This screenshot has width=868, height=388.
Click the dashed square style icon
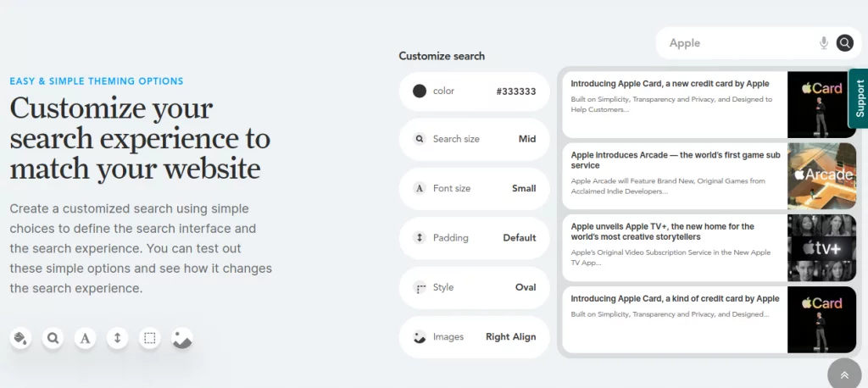pyautogui.click(x=149, y=339)
